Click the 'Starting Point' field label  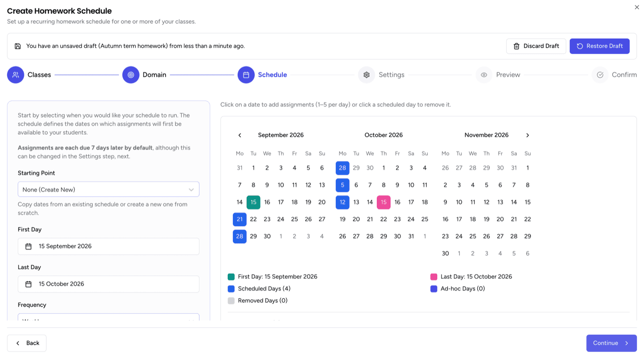click(36, 173)
